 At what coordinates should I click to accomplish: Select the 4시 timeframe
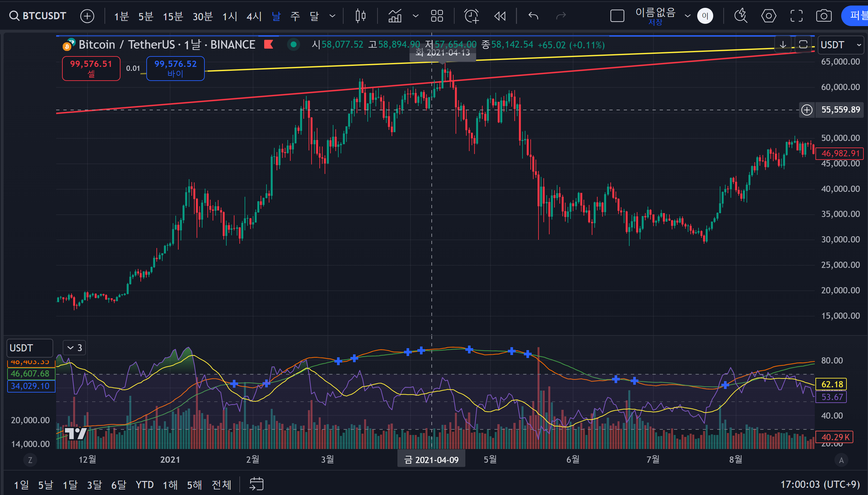pyautogui.click(x=254, y=16)
